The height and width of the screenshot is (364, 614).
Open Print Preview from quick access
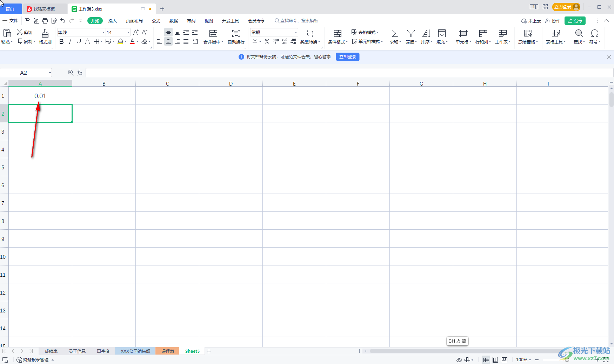click(x=54, y=21)
